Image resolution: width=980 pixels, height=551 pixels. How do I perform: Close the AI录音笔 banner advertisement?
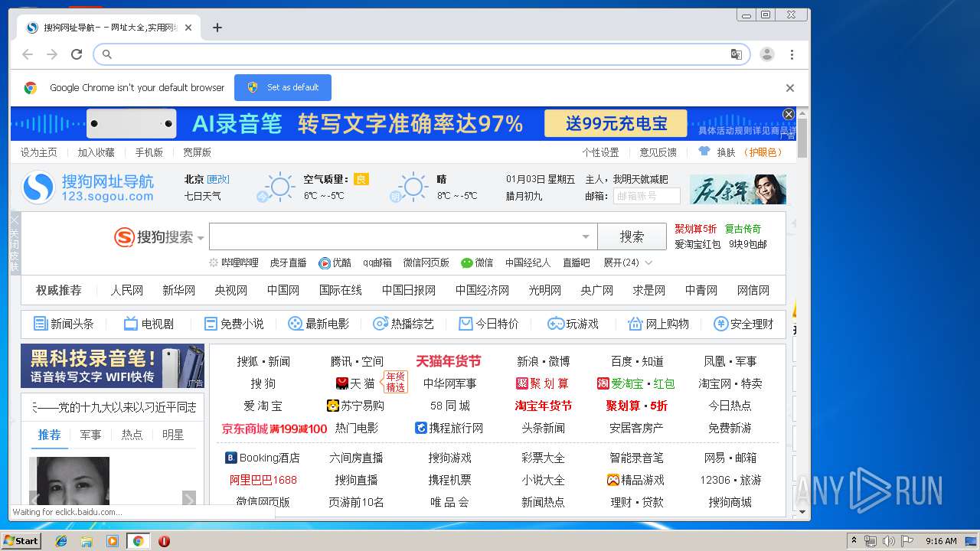click(789, 114)
